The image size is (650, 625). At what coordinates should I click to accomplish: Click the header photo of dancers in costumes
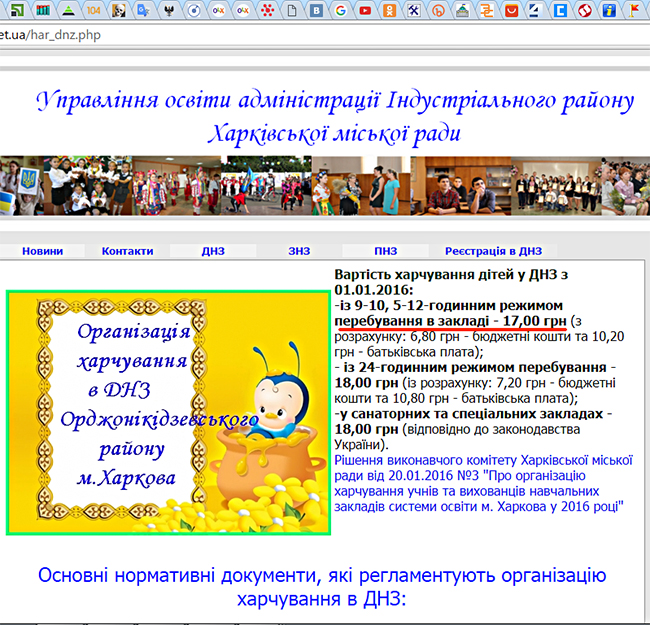click(177, 186)
